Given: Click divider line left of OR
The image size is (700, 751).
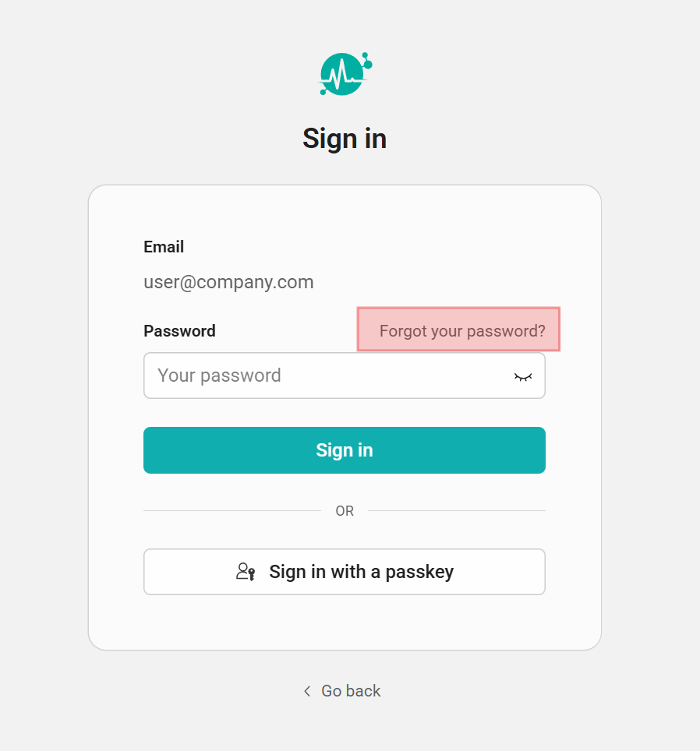Looking at the screenshot, I should point(232,511).
